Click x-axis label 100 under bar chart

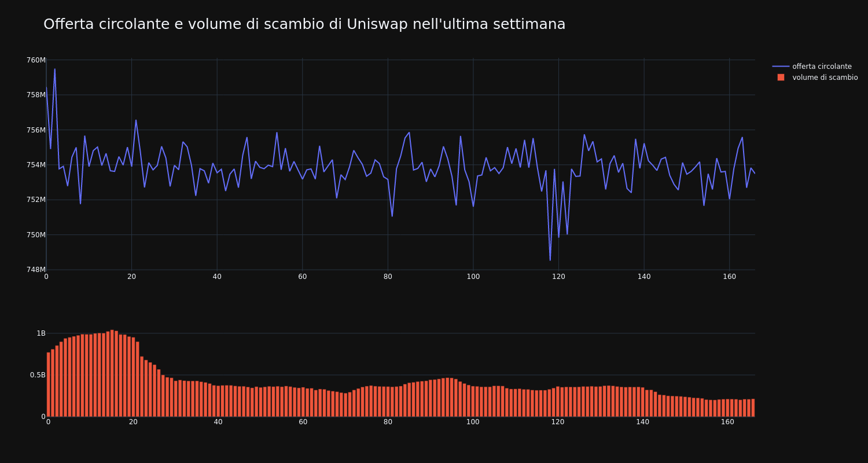pos(473,422)
